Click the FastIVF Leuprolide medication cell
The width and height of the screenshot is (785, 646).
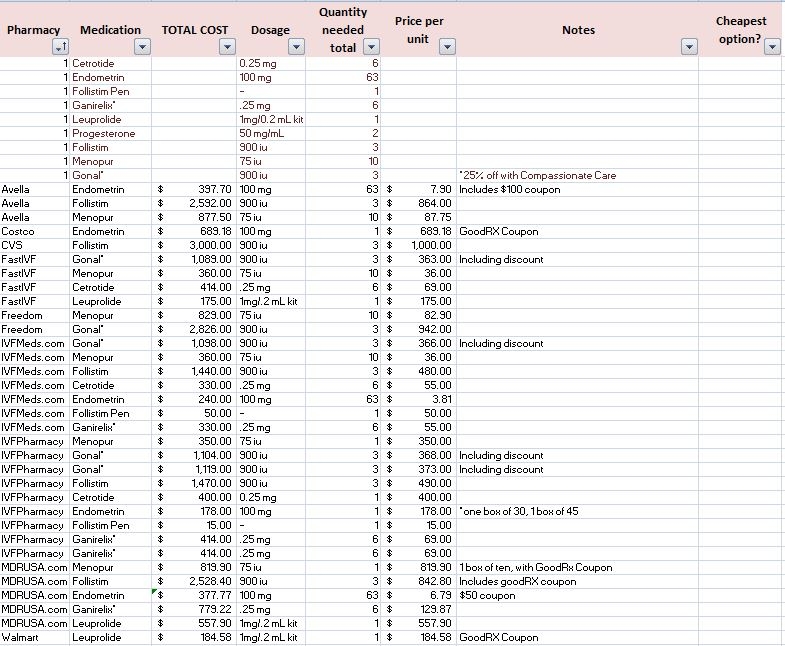coord(111,301)
